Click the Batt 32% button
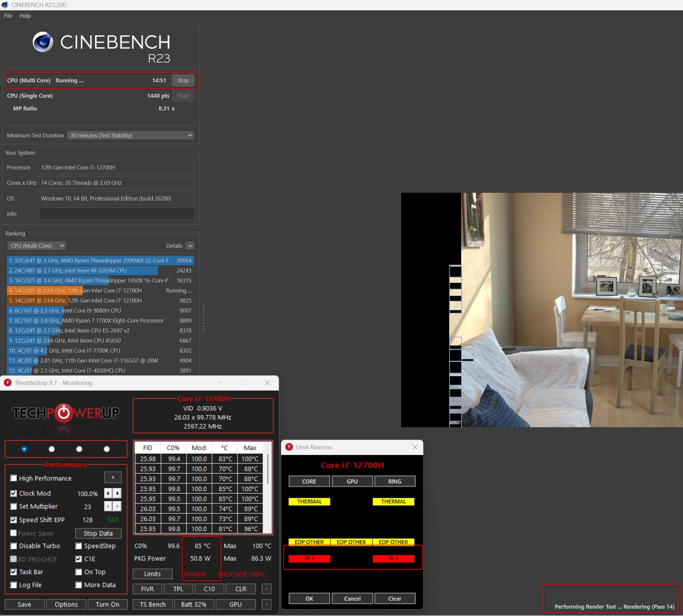The width and height of the screenshot is (683, 616). click(194, 604)
